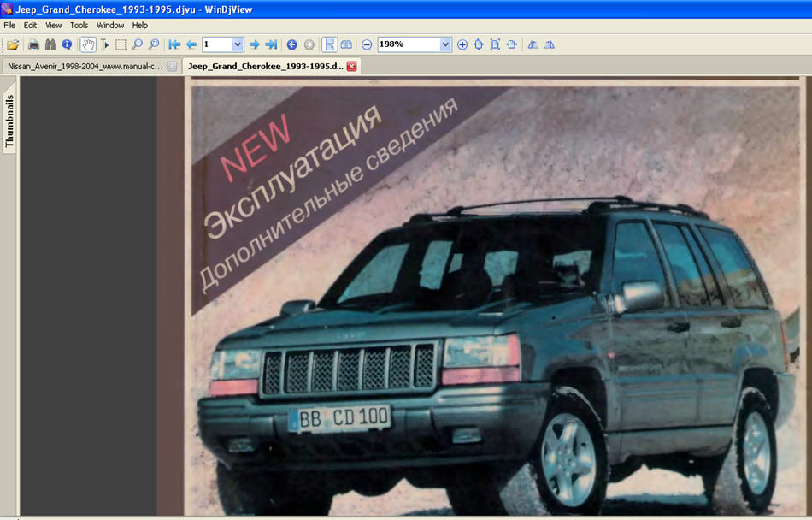This screenshot has height=520, width=812.
Task: Open the File menu
Action: 9,26
